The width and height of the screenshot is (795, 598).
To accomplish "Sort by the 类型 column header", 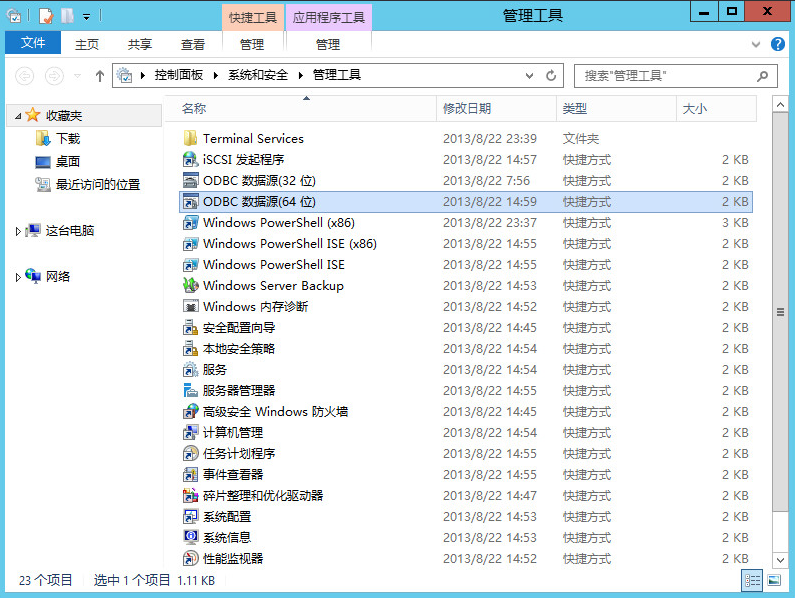I will coord(574,109).
